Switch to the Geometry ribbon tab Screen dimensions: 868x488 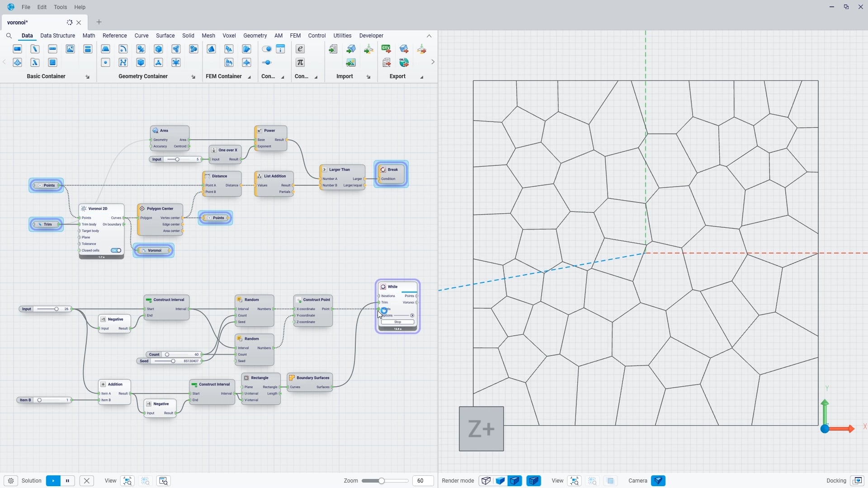tap(255, 36)
